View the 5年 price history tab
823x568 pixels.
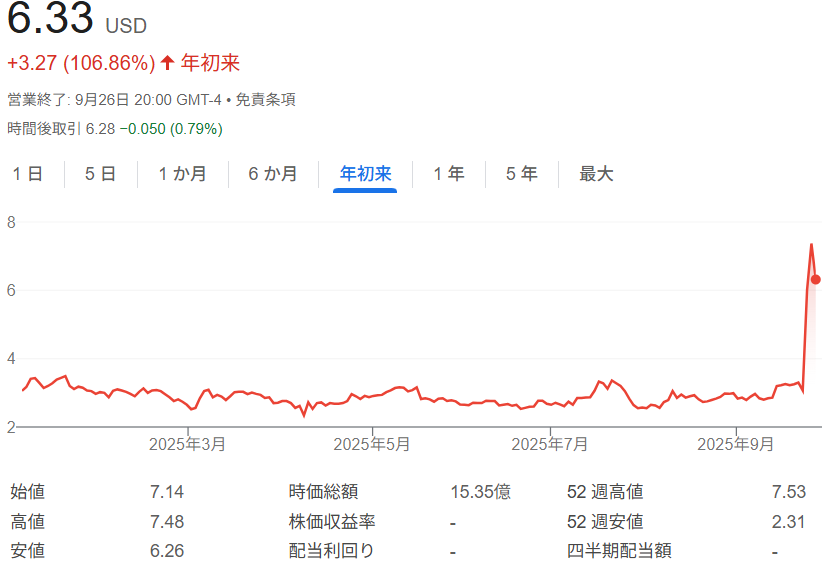(521, 174)
